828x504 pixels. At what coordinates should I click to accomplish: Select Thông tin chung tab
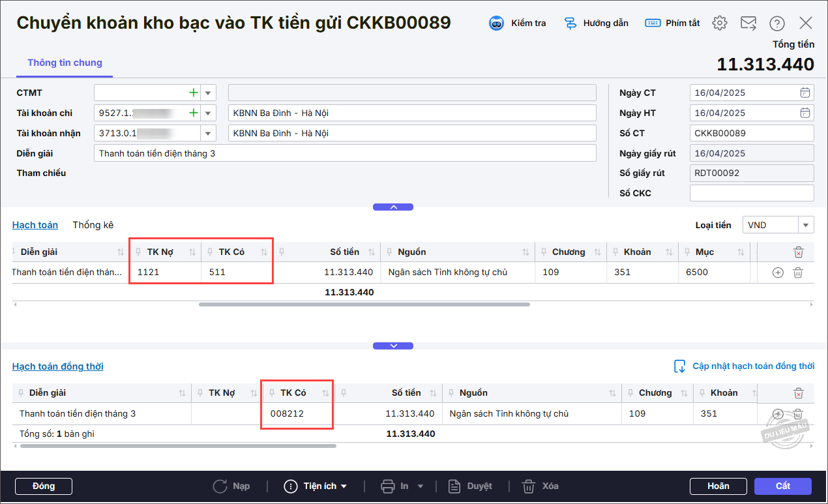[x=65, y=63]
